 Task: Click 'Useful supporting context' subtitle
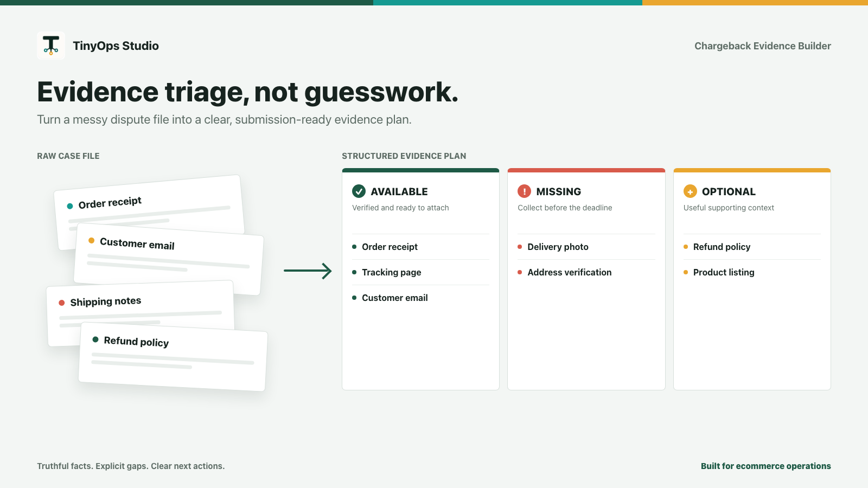pos(729,208)
